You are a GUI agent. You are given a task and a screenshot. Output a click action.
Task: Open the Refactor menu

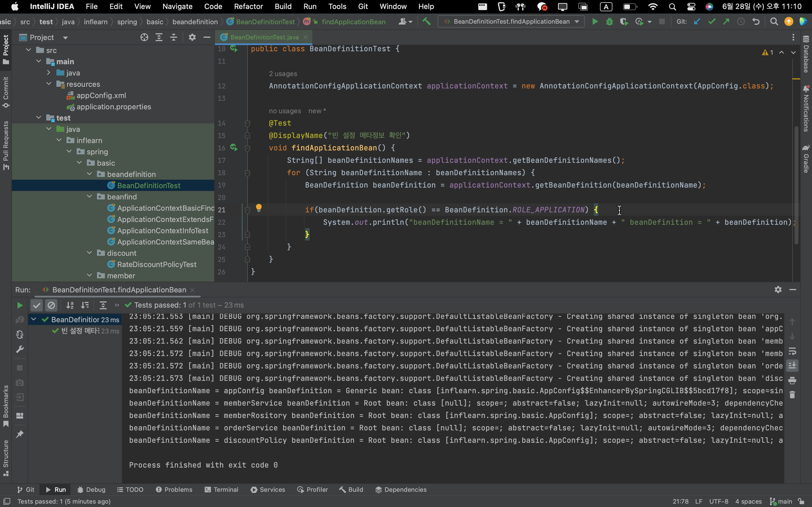[248, 6]
